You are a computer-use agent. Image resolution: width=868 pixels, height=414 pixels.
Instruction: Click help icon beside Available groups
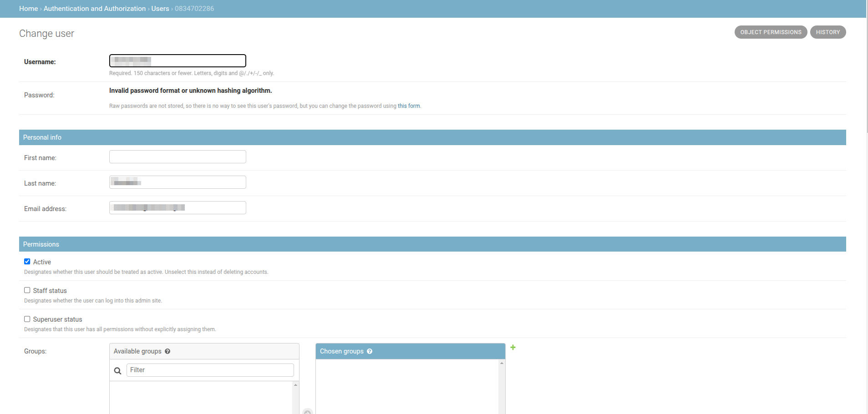coord(168,351)
